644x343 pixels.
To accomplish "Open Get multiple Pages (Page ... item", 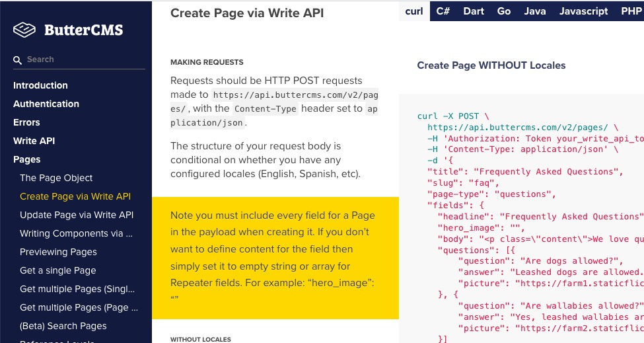I will pos(79,307).
